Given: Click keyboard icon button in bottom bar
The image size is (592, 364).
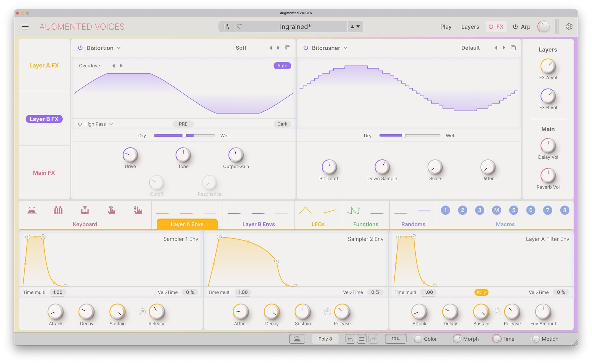Looking at the screenshot, I should coord(297,339).
